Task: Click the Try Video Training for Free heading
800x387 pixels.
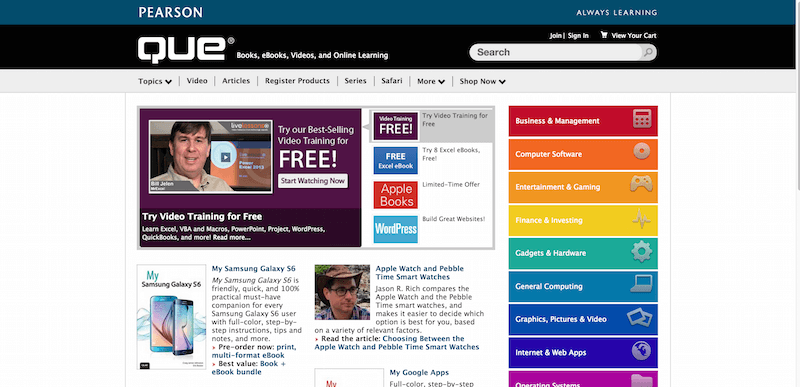Action: (x=202, y=216)
